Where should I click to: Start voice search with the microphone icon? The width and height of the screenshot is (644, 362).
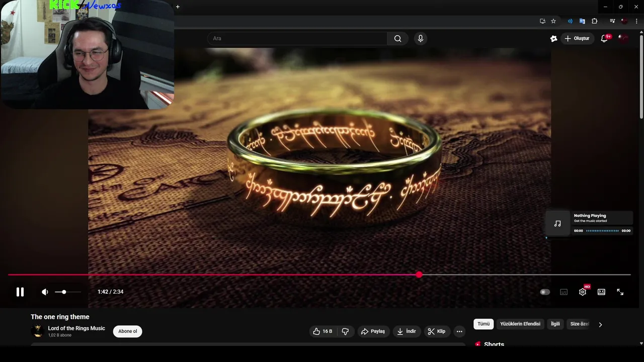(421, 38)
